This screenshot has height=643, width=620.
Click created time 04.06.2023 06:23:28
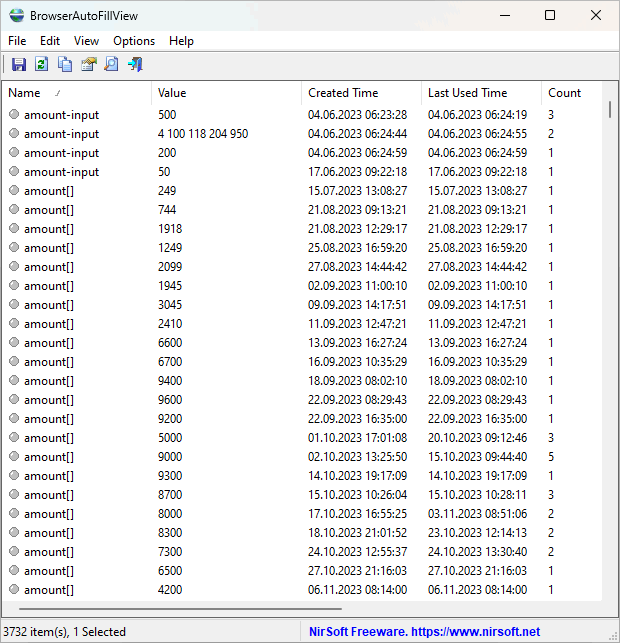(357, 114)
